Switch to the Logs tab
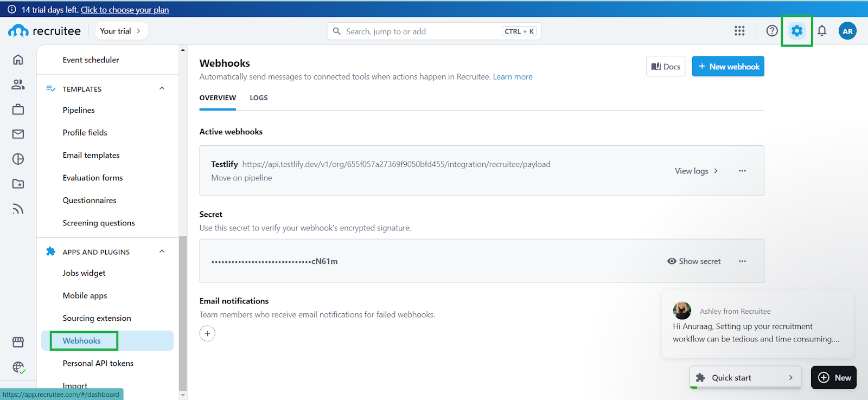This screenshot has width=868, height=400. coord(258,98)
